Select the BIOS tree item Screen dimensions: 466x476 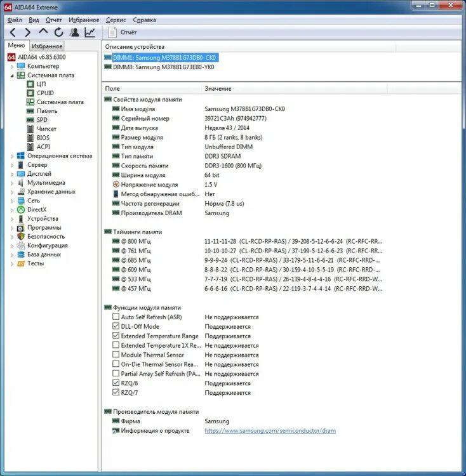pos(43,138)
